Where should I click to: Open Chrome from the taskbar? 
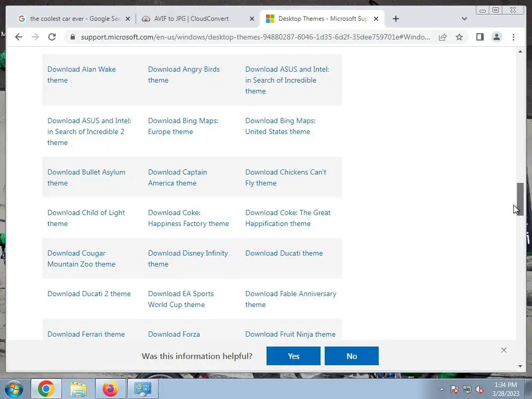click(x=46, y=389)
